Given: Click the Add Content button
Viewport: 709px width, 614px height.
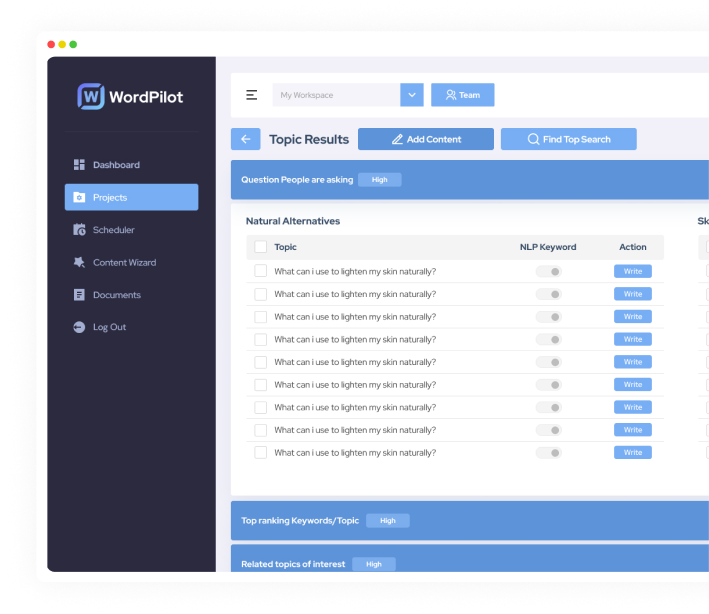Looking at the screenshot, I should [426, 139].
